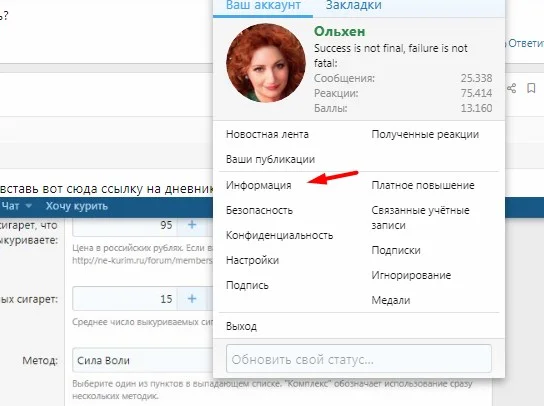544x406 pixels.
Task: Focus the Обновить свой статус field
Action: [359, 359]
